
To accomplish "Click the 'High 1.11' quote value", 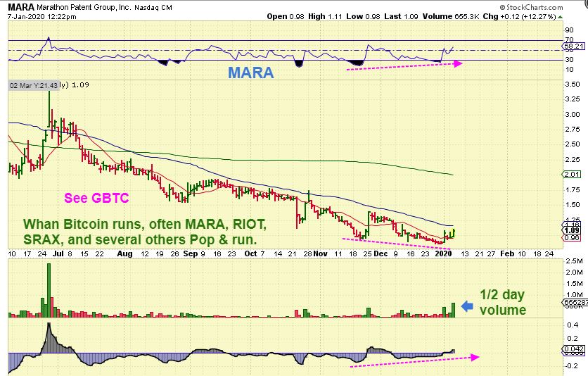I will pyautogui.click(x=325, y=16).
